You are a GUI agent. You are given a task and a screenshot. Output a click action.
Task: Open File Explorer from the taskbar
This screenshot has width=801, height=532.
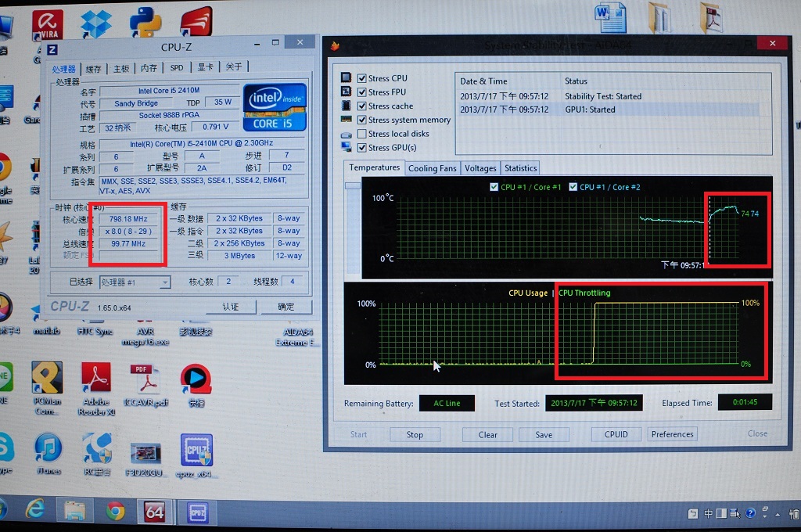[x=74, y=510]
